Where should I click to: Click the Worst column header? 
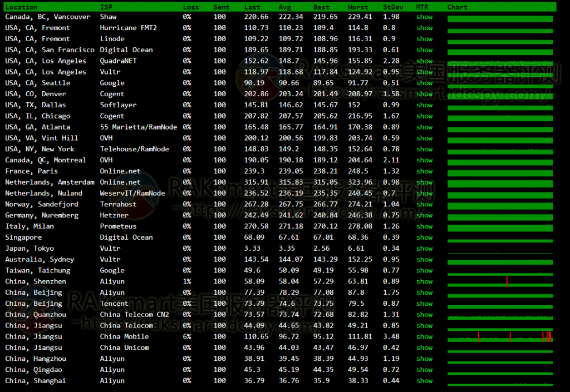[x=358, y=7]
